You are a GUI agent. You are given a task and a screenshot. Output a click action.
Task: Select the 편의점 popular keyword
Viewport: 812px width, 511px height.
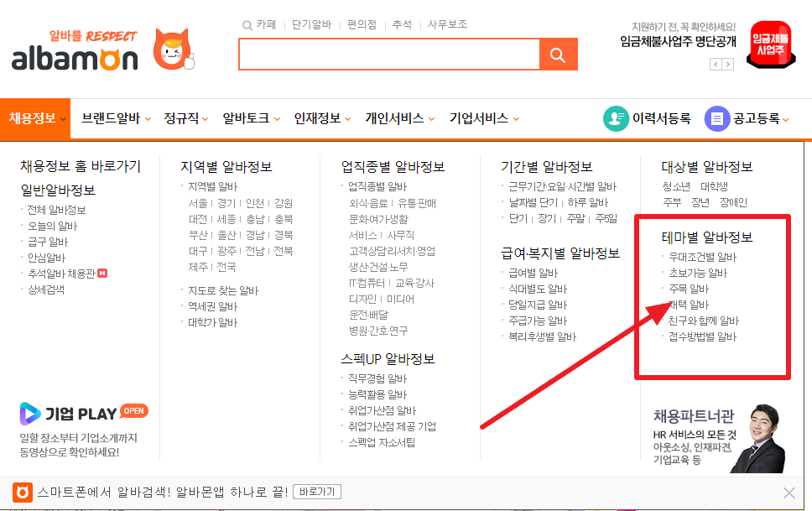coord(362,25)
